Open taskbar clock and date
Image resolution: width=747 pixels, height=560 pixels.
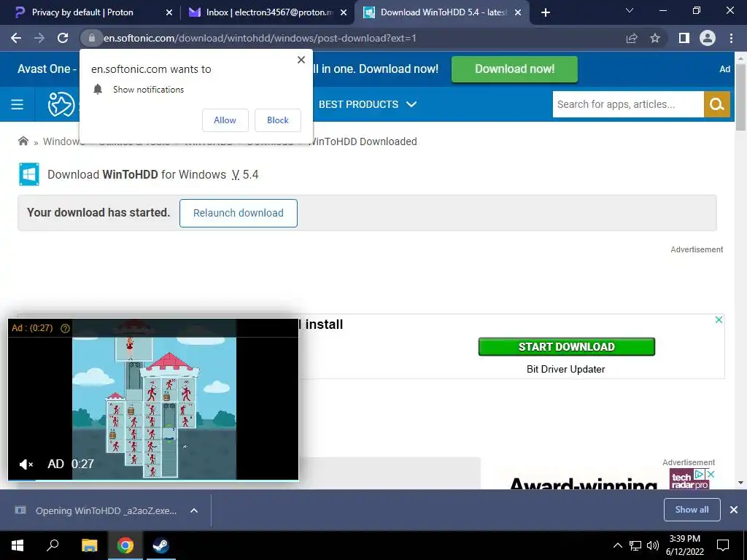click(x=684, y=545)
